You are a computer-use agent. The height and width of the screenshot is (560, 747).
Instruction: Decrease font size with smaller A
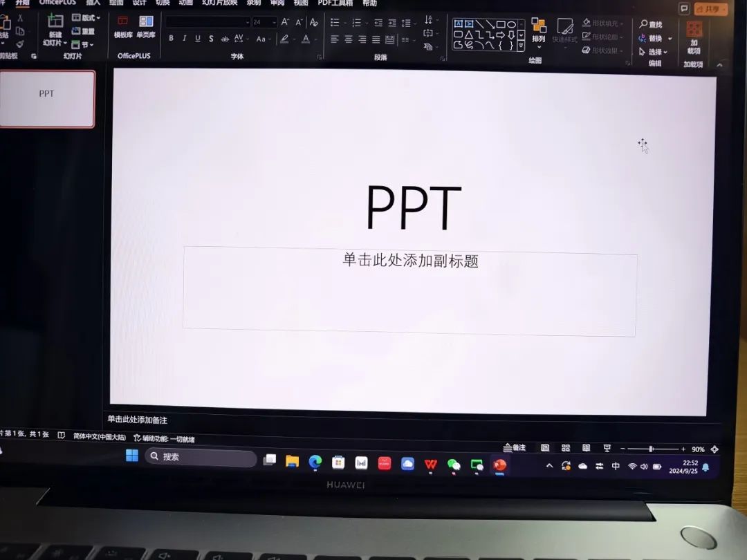click(x=299, y=22)
